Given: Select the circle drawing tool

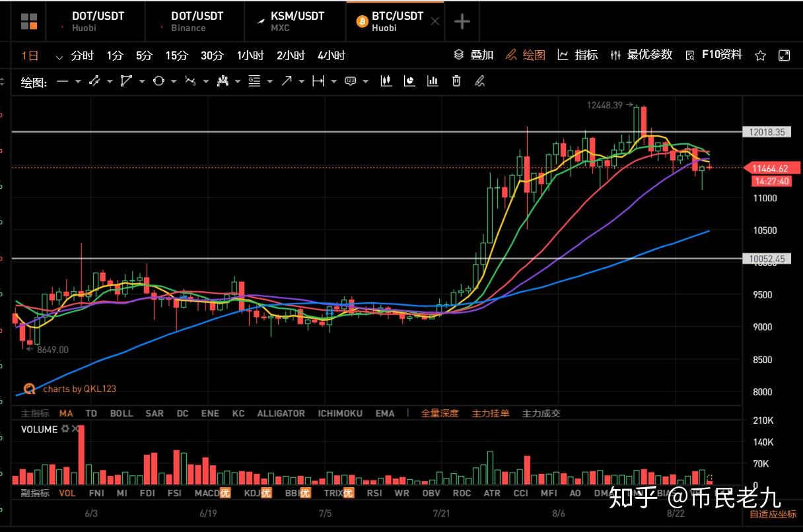Looking at the screenshot, I should (157, 81).
